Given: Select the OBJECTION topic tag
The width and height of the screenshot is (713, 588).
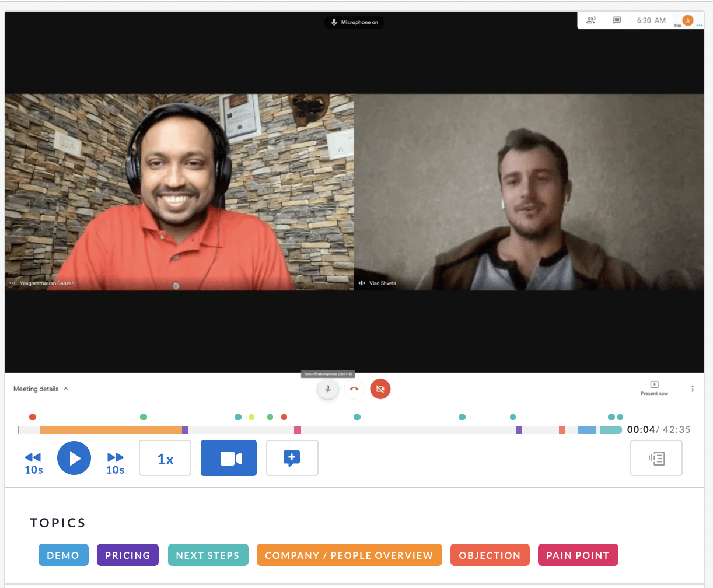Looking at the screenshot, I should click(490, 555).
